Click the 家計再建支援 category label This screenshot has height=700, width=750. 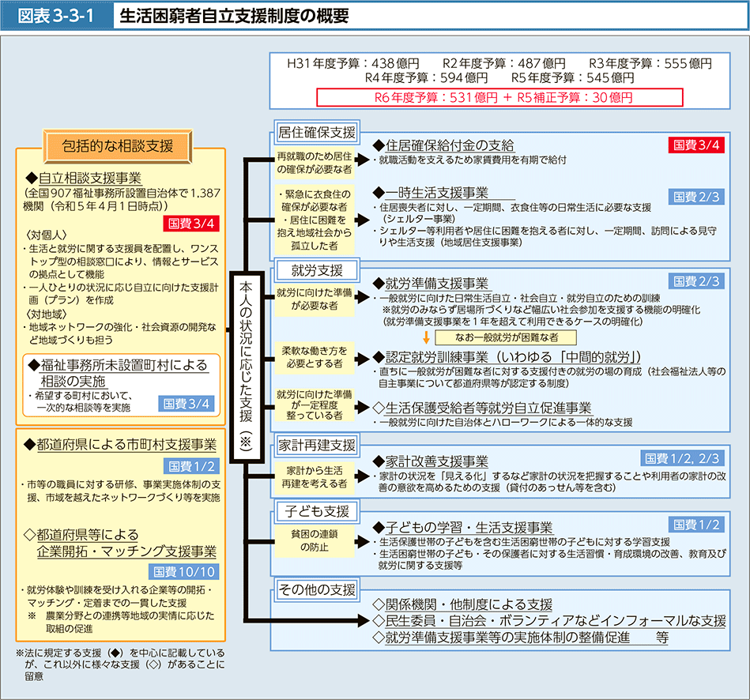[316, 445]
